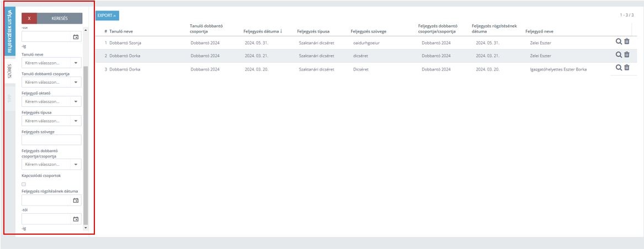The height and width of the screenshot is (249, 644).
Task: Click the filter panel scroll-up arrow
Action: pyautogui.click(x=86, y=30)
